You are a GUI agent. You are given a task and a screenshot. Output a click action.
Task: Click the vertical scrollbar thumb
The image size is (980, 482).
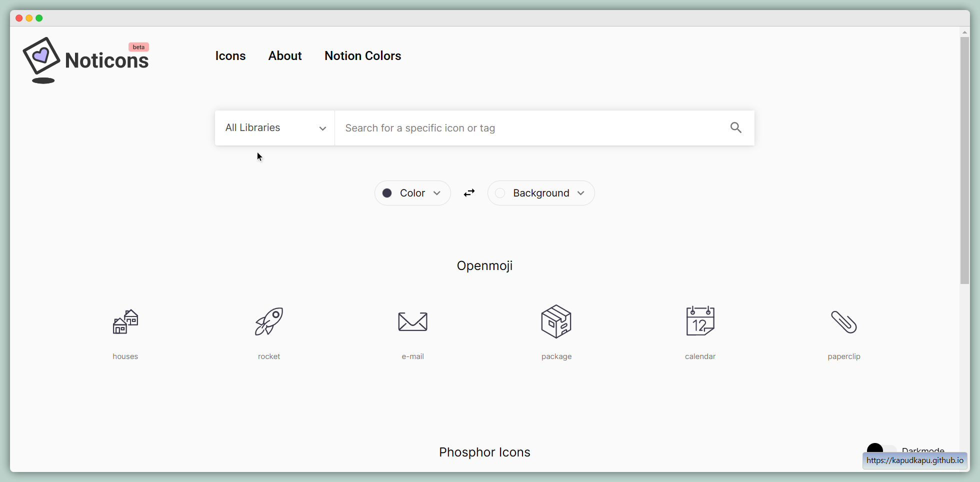click(x=964, y=160)
